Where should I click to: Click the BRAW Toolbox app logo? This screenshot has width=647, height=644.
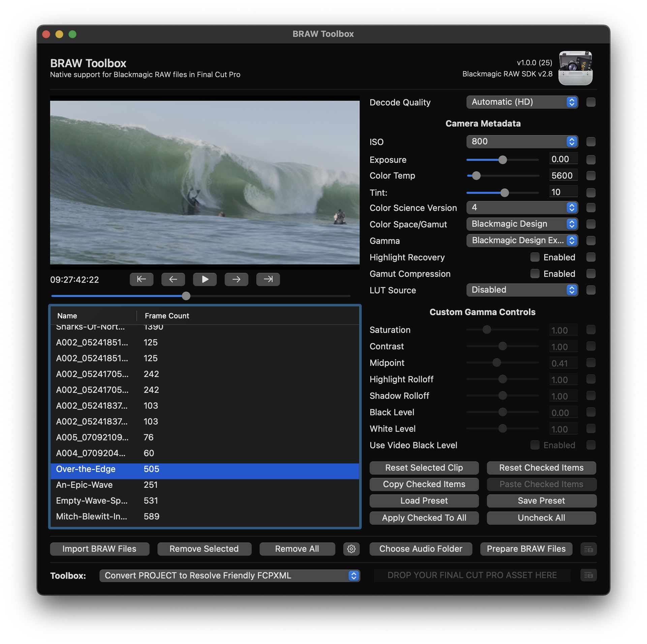[x=575, y=68]
